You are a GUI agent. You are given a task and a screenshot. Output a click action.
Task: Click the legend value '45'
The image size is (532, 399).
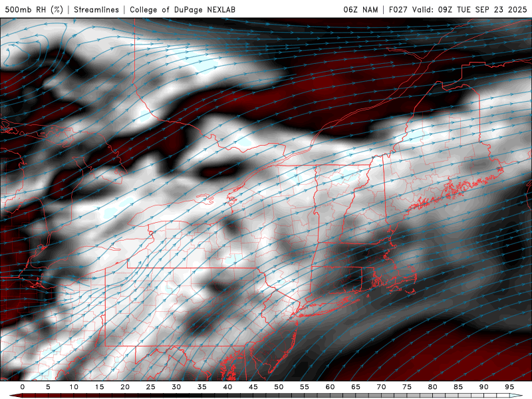(253, 387)
